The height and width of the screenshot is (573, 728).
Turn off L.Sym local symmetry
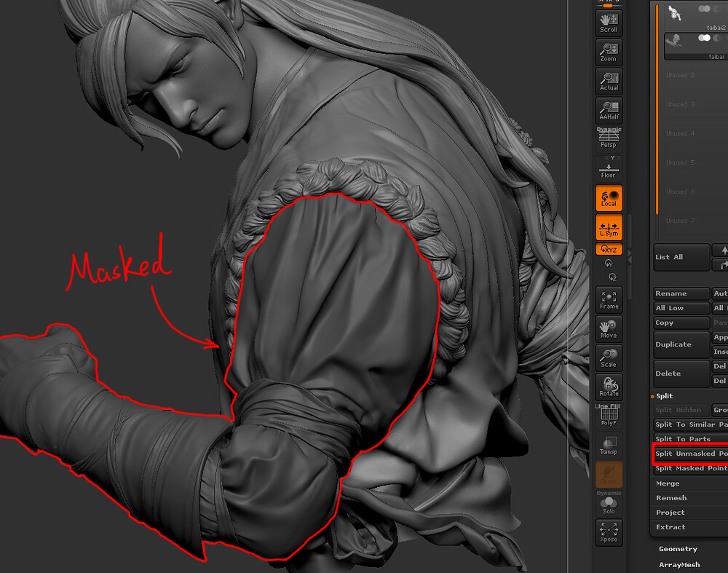click(609, 228)
